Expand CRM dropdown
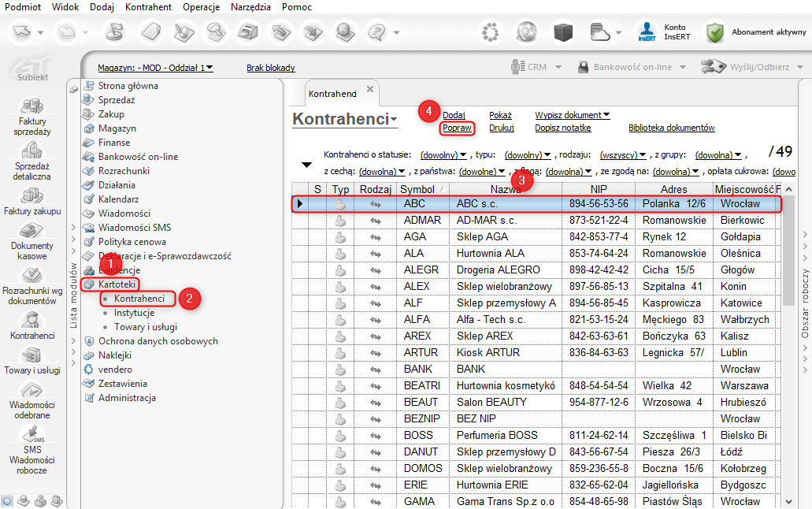This screenshot has height=509, width=812. pos(558,67)
